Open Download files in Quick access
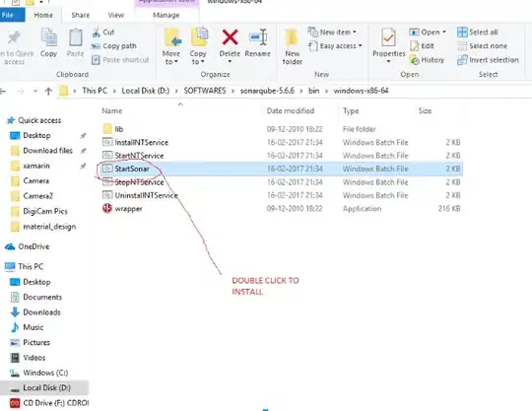The image size is (532, 411). tap(47, 151)
